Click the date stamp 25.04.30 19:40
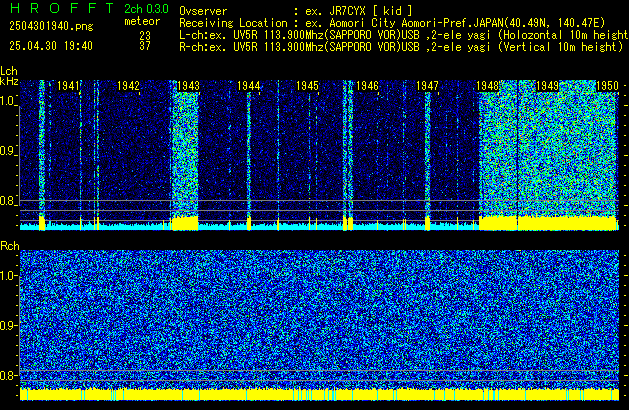 point(51,46)
